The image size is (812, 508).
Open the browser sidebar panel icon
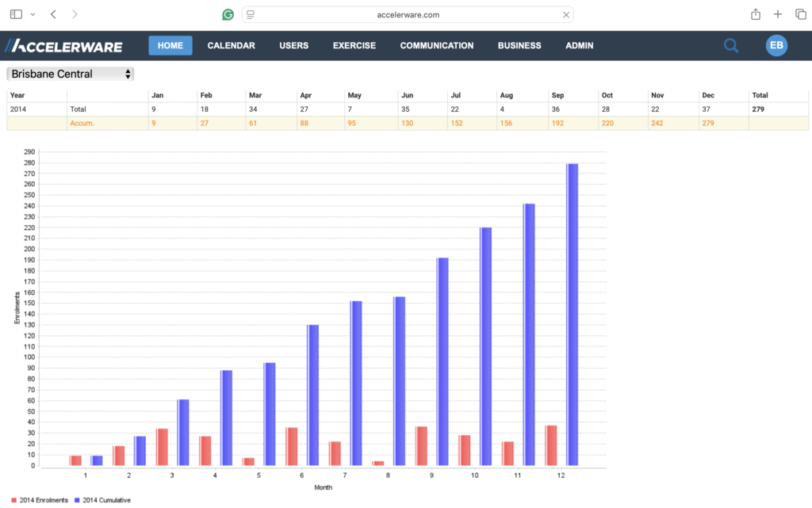17,14
